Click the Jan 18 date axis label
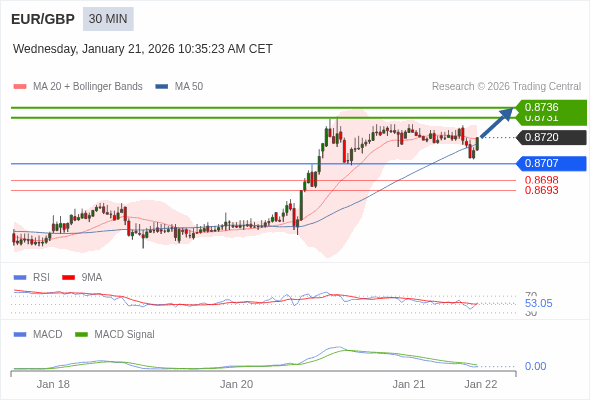 tap(53, 384)
